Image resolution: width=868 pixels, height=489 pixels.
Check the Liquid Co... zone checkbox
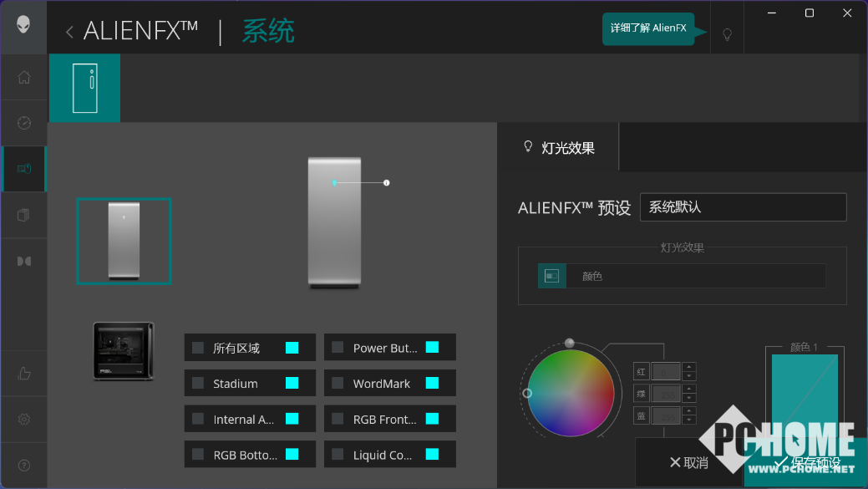pyautogui.click(x=338, y=455)
